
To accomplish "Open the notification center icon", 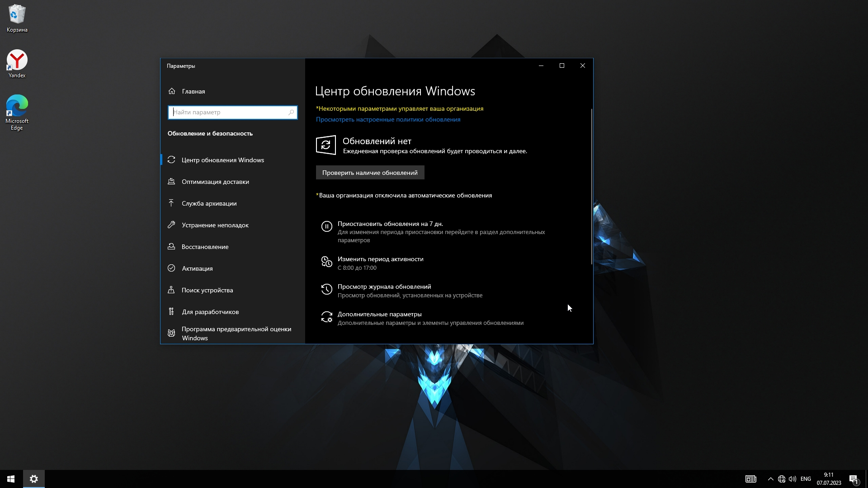I will point(854,479).
